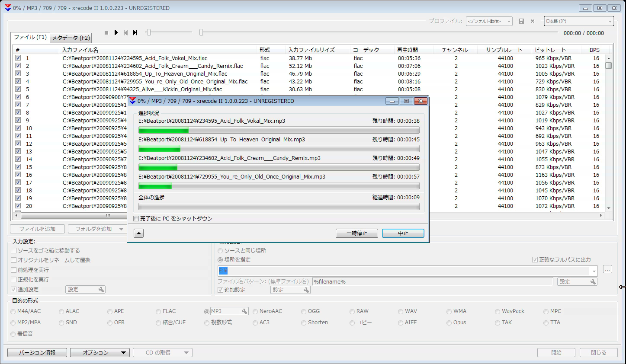This screenshot has width=626, height=364.
Task: Select the FLAC format radio button
Action: (x=158, y=311)
